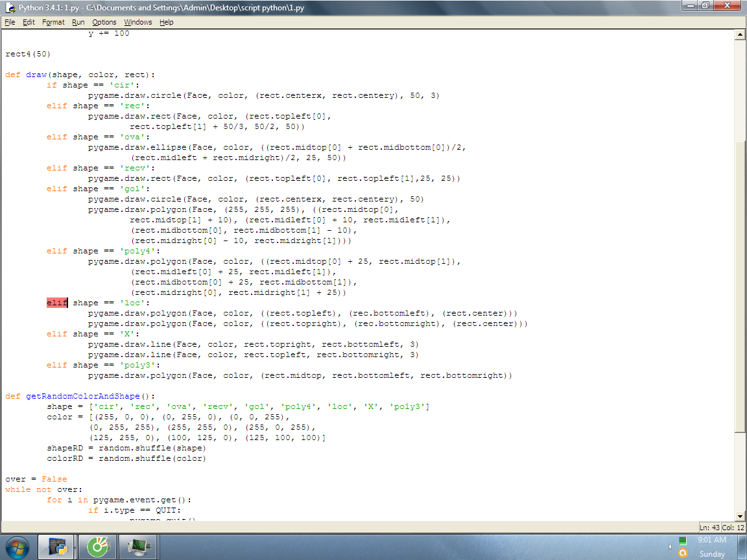Click the Python IDLE title bar icon
The height and width of the screenshot is (560, 747).
click(x=10, y=8)
